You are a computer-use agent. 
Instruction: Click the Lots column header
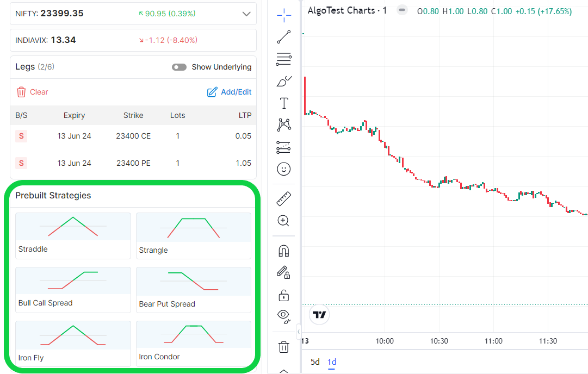pos(177,115)
